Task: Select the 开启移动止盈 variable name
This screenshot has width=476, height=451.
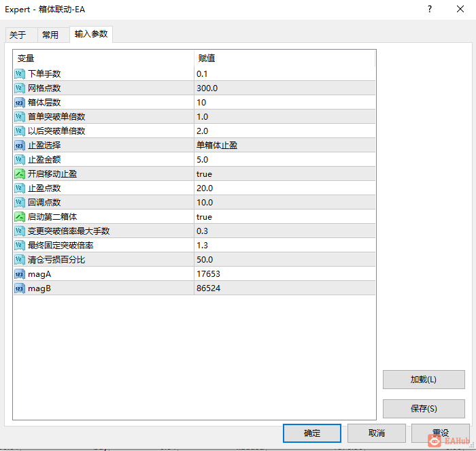Action: pyautogui.click(x=52, y=173)
